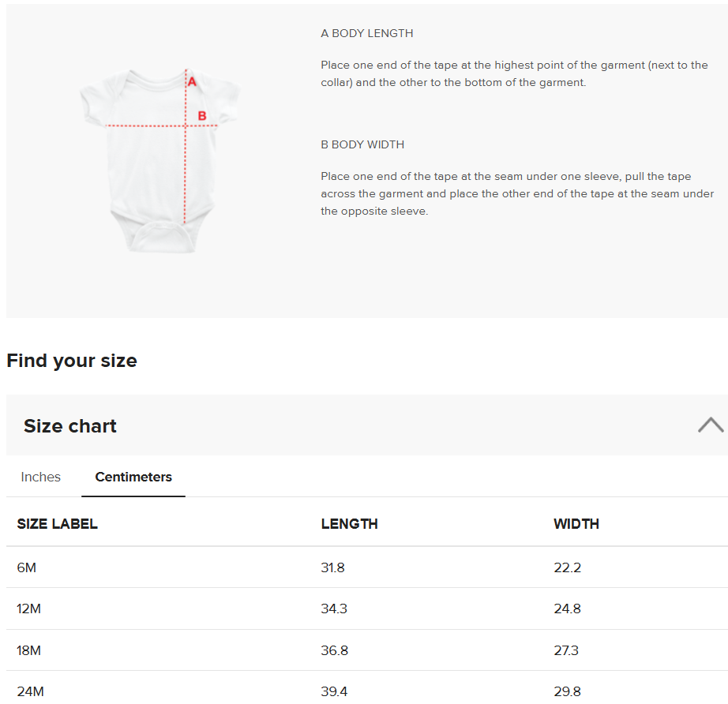Switch to the Inches tab
Screen dimensions: 728x704
(x=41, y=477)
